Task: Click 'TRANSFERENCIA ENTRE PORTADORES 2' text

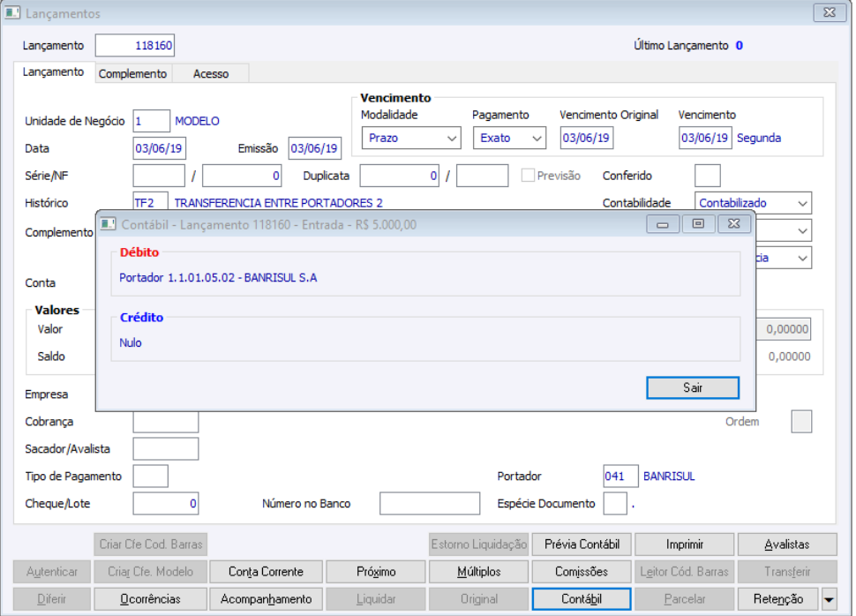Action: pyautogui.click(x=278, y=203)
